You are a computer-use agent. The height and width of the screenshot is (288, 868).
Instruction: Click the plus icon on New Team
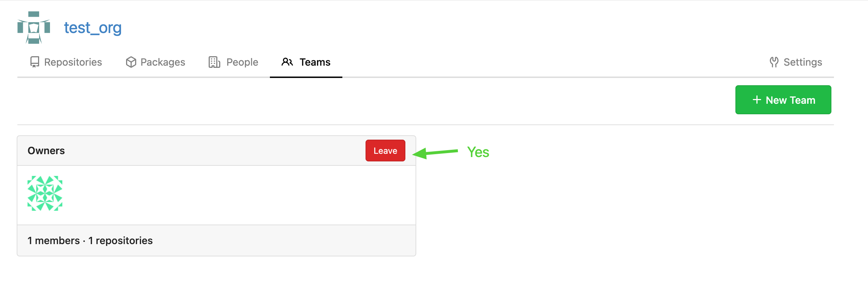click(x=757, y=100)
